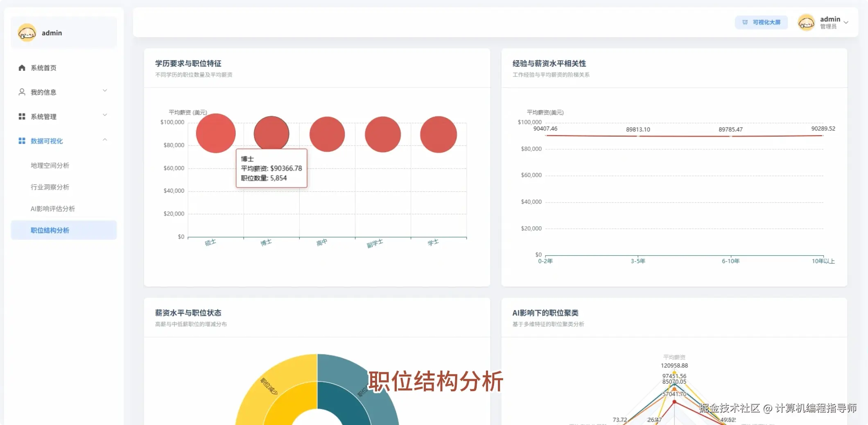Screen dimensions: 868x425
Task: Click the sidebar admin avatar
Action: (x=27, y=33)
